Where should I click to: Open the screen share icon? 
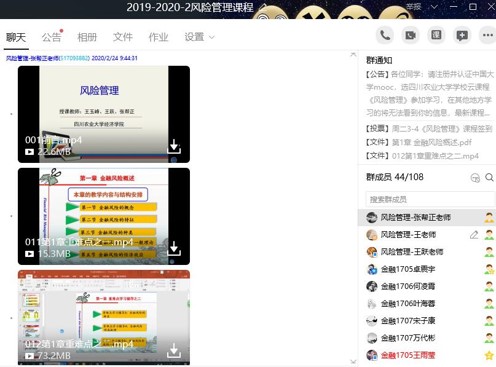point(436,35)
